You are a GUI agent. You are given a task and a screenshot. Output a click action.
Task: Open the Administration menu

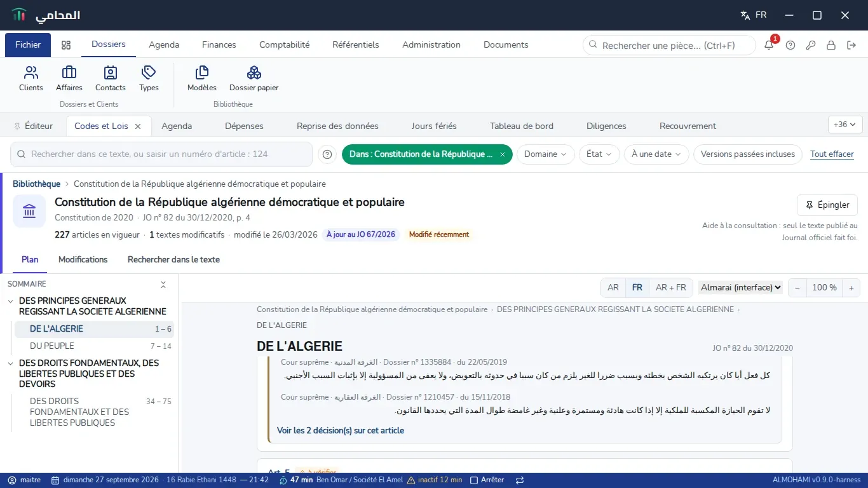tap(431, 45)
